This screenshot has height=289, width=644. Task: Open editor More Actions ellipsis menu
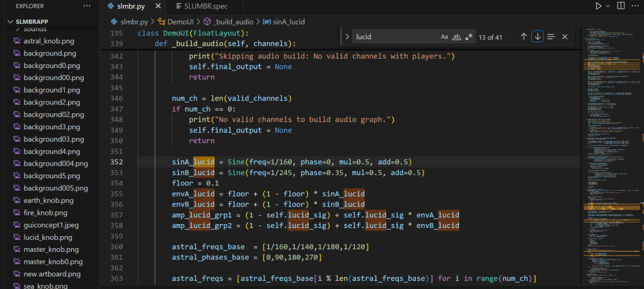pyautogui.click(x=636, y=6)
